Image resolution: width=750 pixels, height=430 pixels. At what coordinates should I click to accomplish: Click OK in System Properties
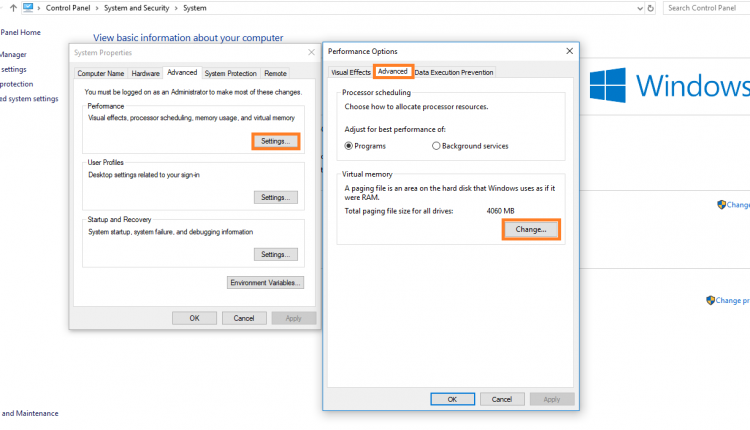coord(194,318)
